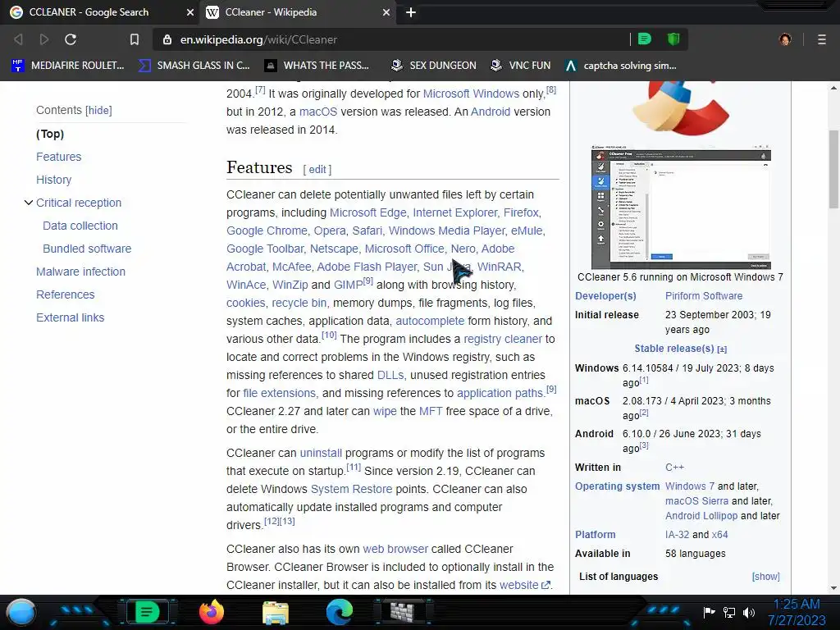The height and width of the screenshot is (630, 840).
Task: Collapse the Critical reception chevron
Action: point(29,203)
